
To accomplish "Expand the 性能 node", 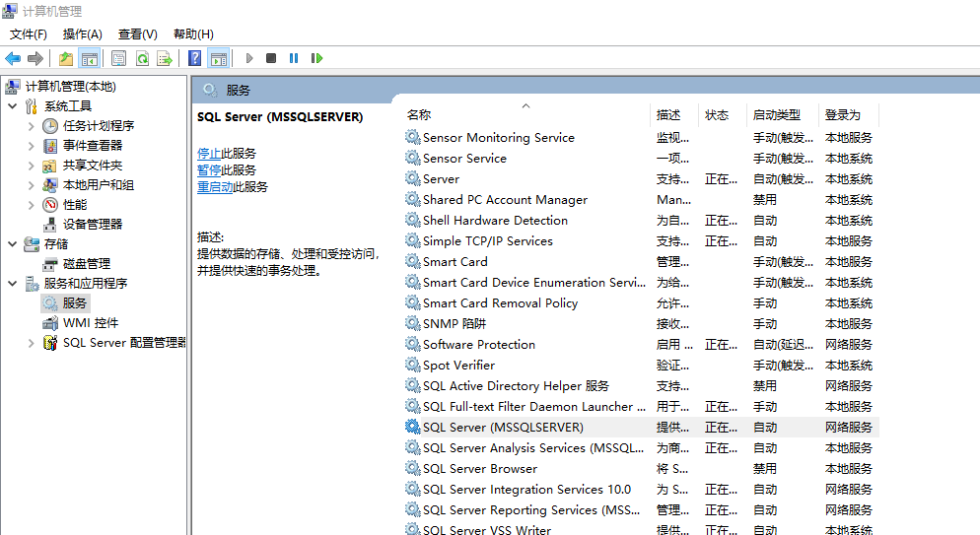I will [32, 205].
